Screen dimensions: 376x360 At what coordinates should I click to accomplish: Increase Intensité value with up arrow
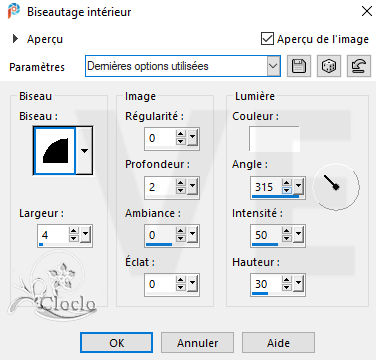coord(286,231)
